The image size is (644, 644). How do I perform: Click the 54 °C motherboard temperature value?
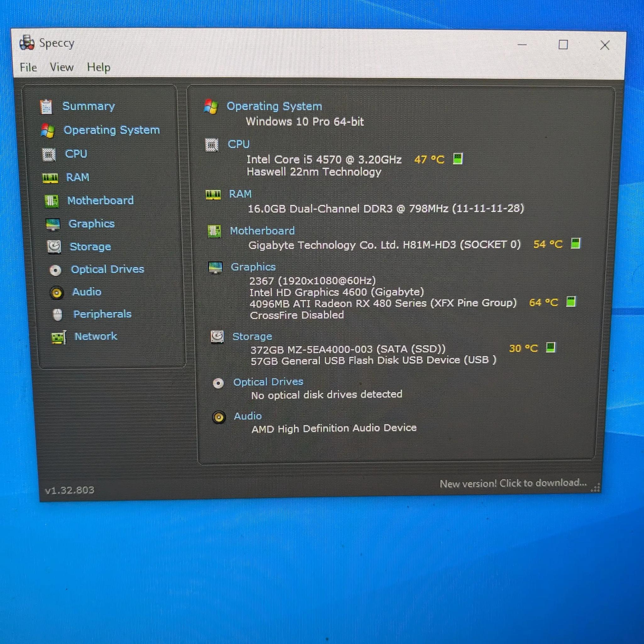click(548, 244)
